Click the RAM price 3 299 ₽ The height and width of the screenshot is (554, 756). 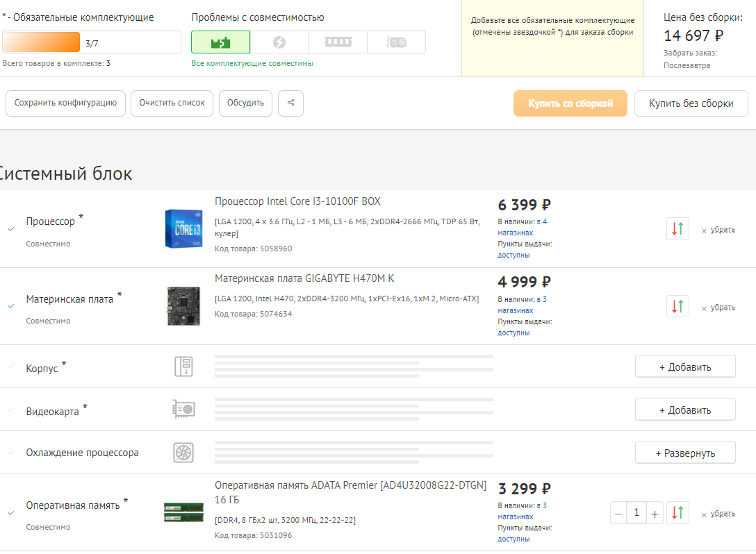[524, 489]
